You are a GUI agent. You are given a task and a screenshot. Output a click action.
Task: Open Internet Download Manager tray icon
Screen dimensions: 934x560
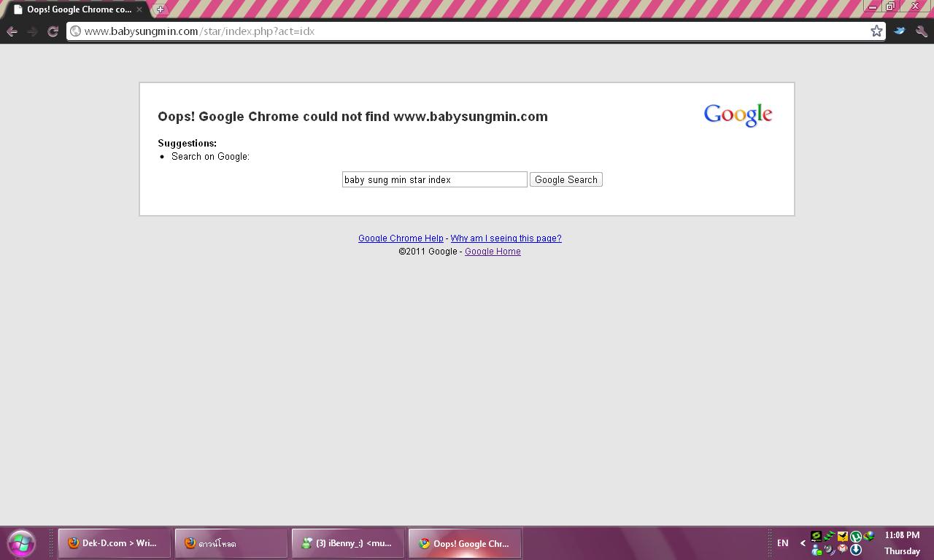click(x=869, y=537)
